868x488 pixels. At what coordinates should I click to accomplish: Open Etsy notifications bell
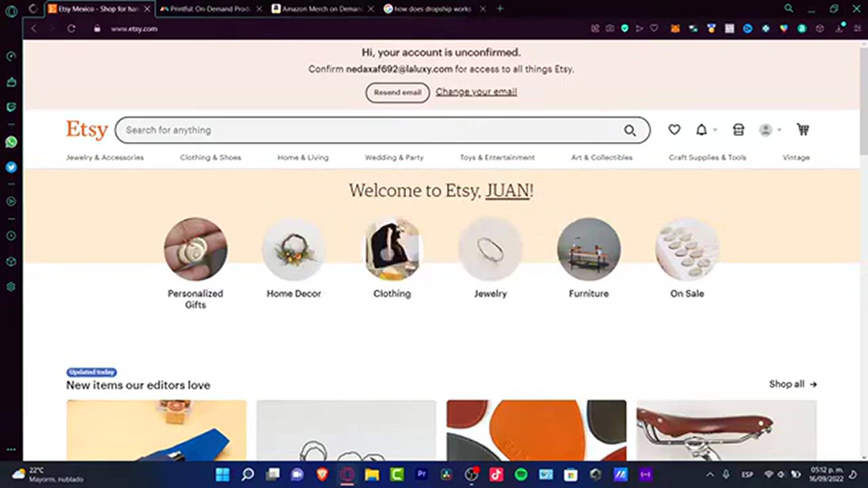tap(701, 130)
